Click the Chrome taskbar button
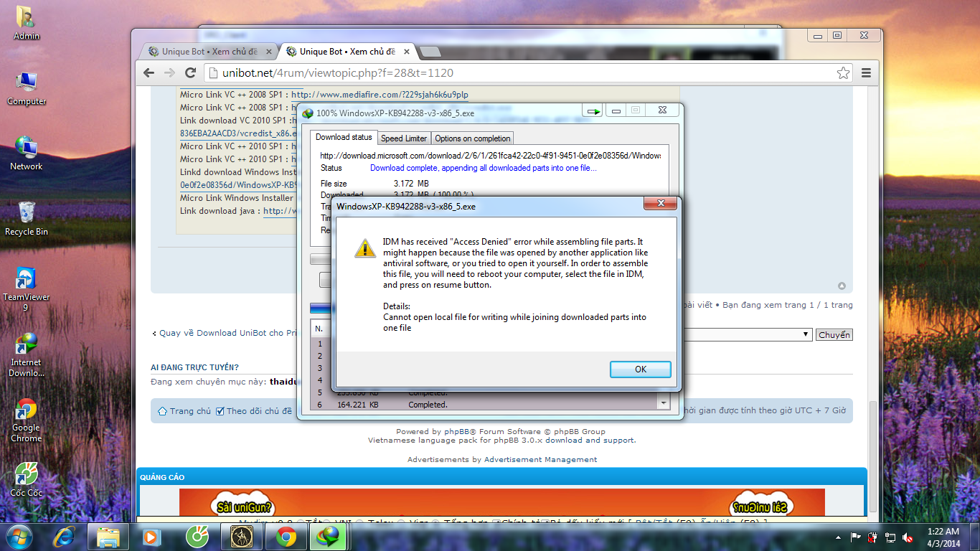980x551 pixels. pyautogui.click(x=286, y=536)
